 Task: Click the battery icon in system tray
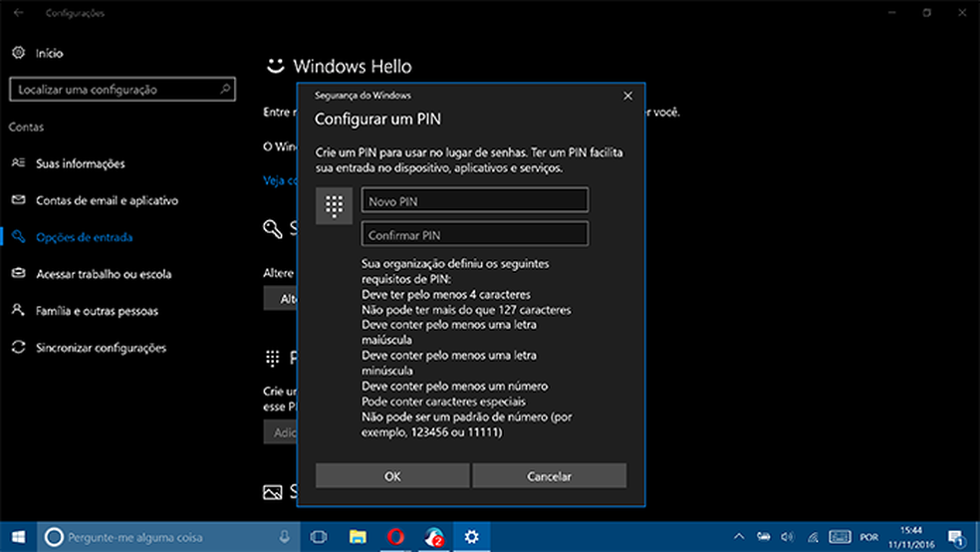[x=763, y=536]
